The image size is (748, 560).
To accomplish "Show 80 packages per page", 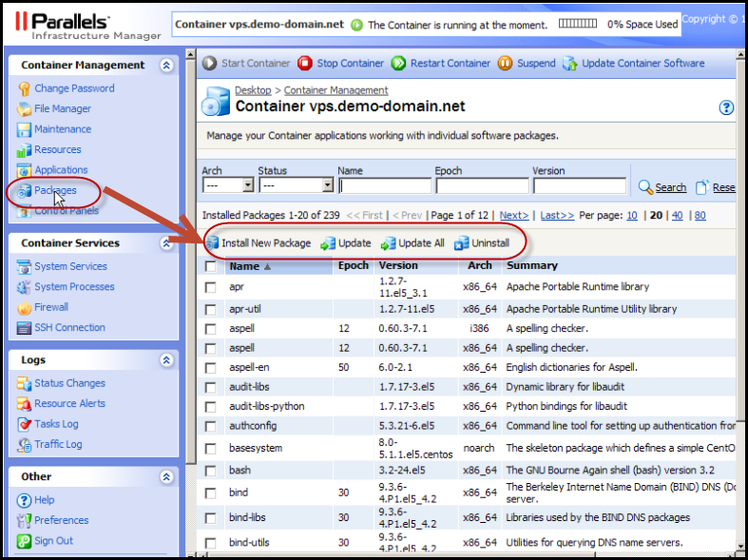I will coord(700,216).
